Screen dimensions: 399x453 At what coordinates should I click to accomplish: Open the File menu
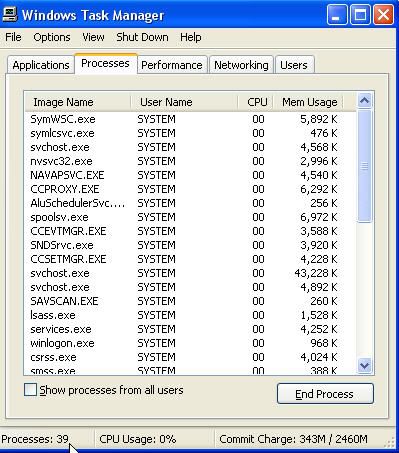pyautogui.click(x=13, y=37)
